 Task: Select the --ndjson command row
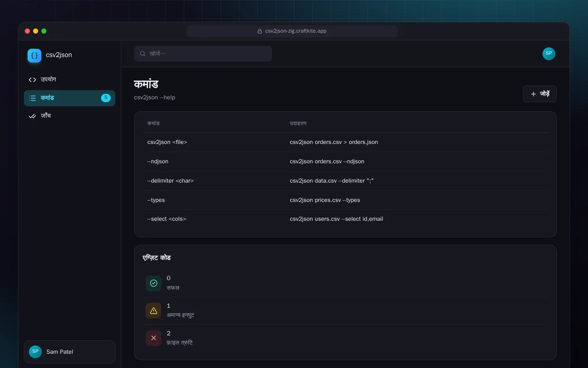(345, 161)
